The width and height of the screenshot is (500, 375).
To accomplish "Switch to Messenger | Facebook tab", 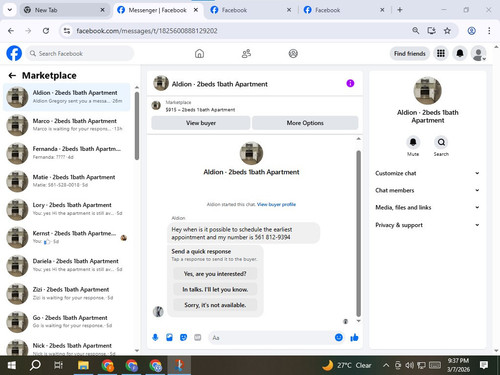I will (x=157, y=10).
